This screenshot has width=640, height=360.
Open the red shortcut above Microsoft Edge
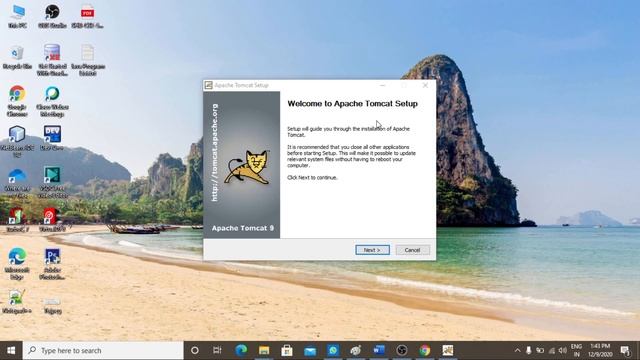[17, 220]
